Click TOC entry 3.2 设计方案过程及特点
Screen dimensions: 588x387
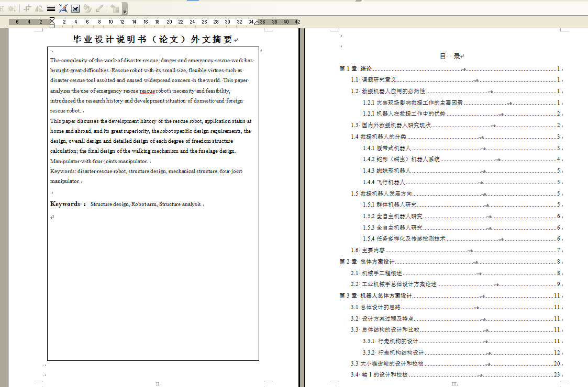coord(455,318)
